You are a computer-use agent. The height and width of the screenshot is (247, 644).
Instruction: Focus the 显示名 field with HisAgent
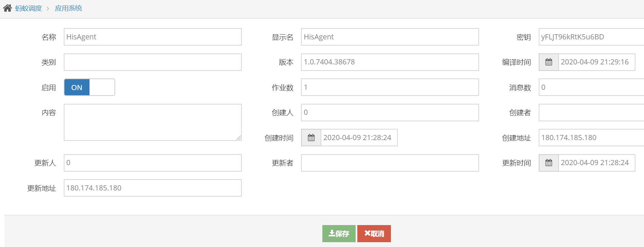click(x=390, y=37)
